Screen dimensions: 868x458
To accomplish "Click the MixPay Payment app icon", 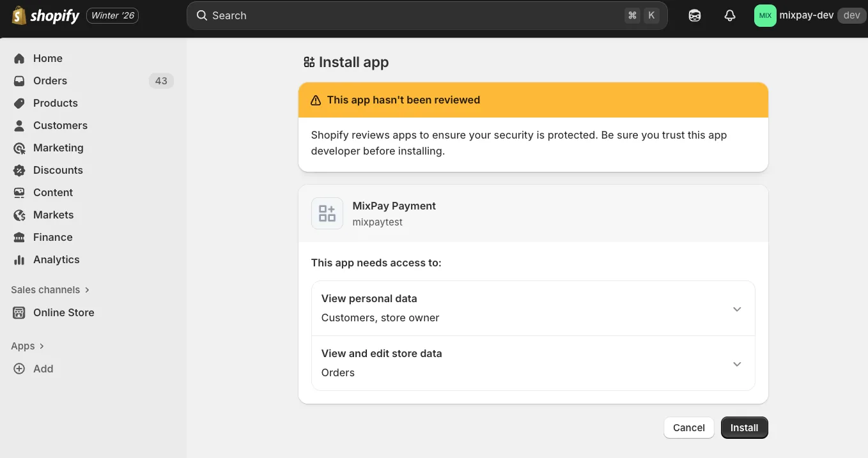I will click(327, 213).
